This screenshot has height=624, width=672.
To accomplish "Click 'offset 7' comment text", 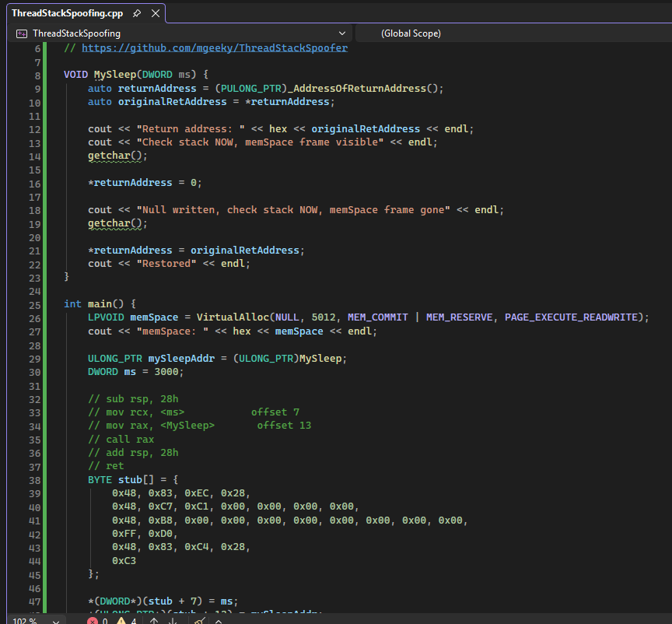I will click(x=275, y=412).
